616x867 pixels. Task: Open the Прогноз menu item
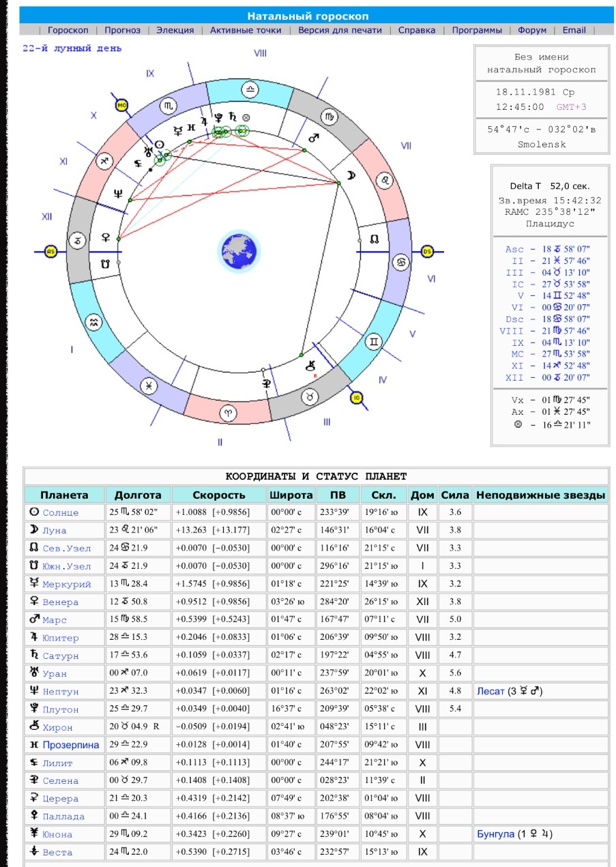(123, 30)
